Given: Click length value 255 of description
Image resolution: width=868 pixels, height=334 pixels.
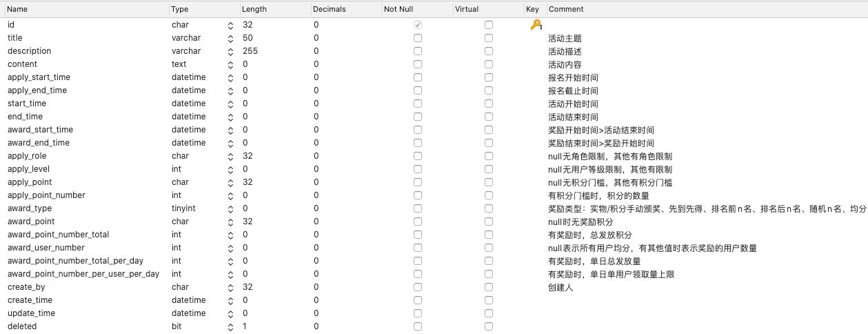Looking at the screenshot, I should [x=250, y=51].
